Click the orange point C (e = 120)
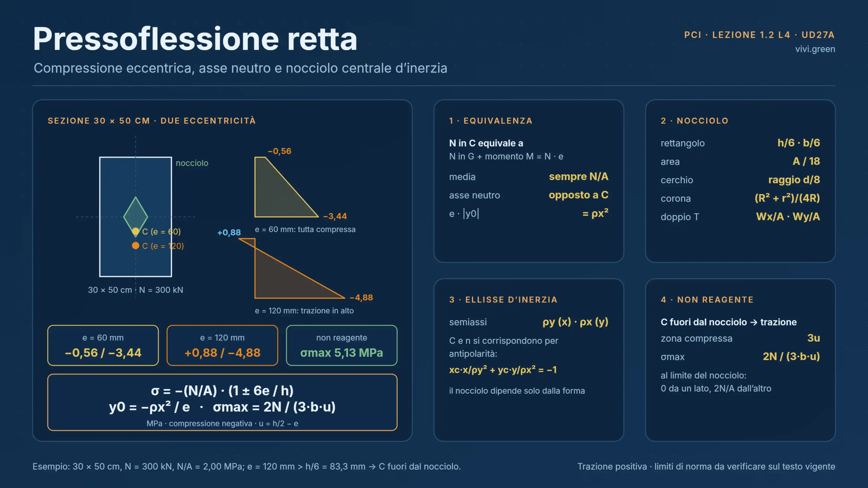 tap(135, 245)
